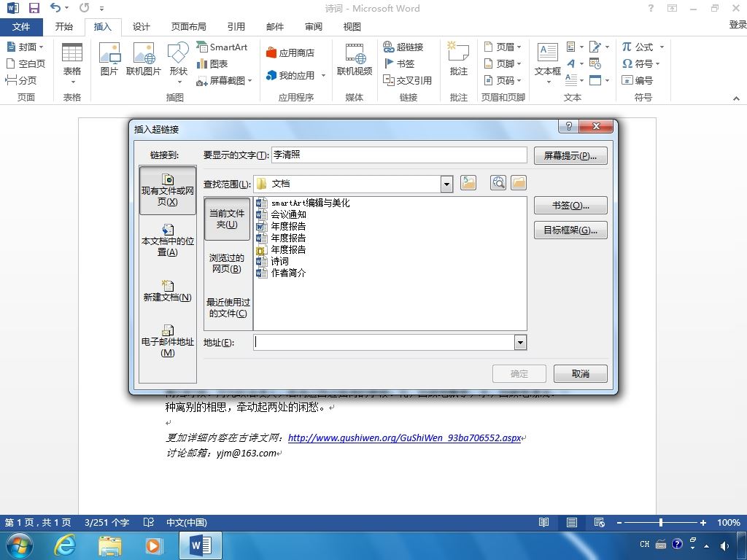Select 'Place in This Document' (本文档中的位置)
Image resolution: width=747 pixels, height=560 pixels.
tap(168, 241)
